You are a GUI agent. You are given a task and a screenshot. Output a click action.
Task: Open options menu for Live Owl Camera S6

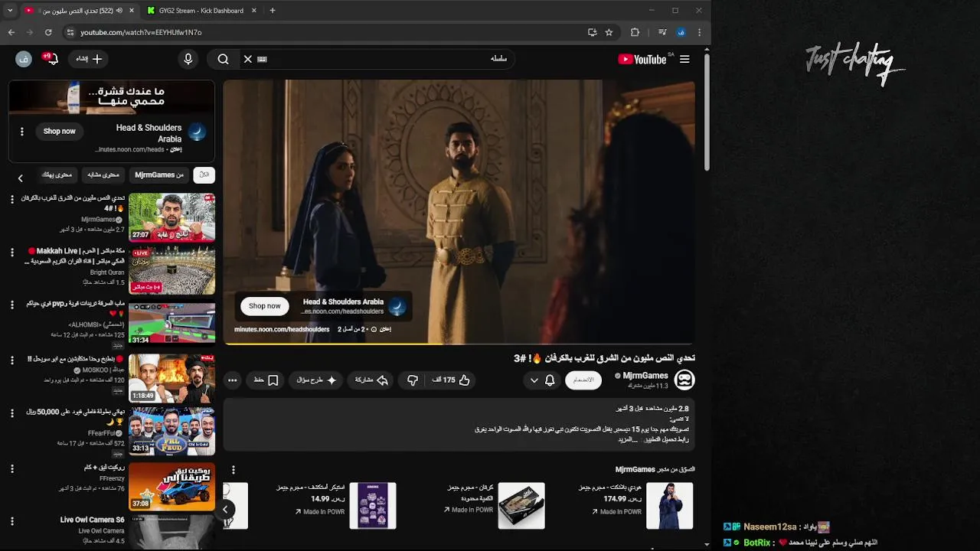[11, 521]
